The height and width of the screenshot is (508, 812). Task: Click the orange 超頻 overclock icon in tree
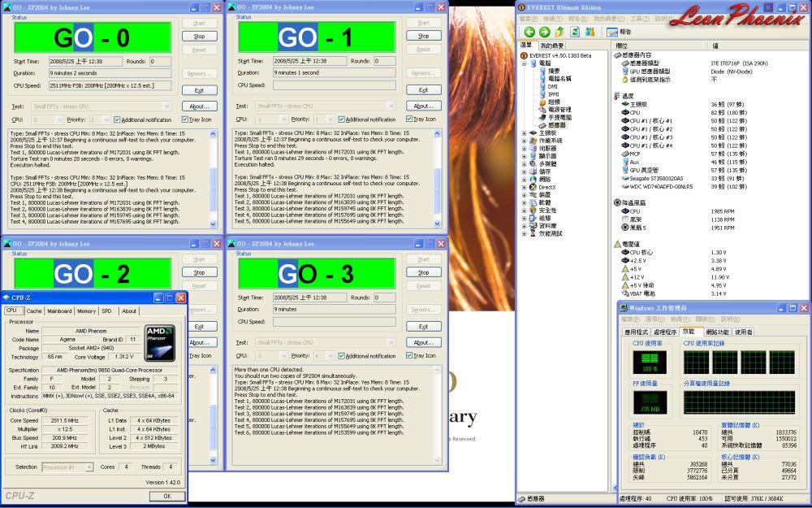[542, 102]
